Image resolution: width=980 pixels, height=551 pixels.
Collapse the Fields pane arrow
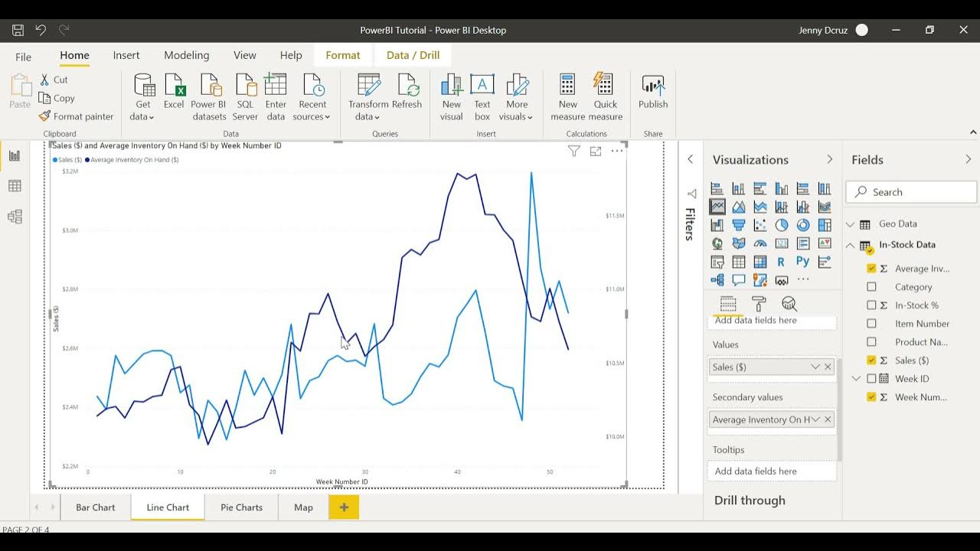click(x=968, y=159)
